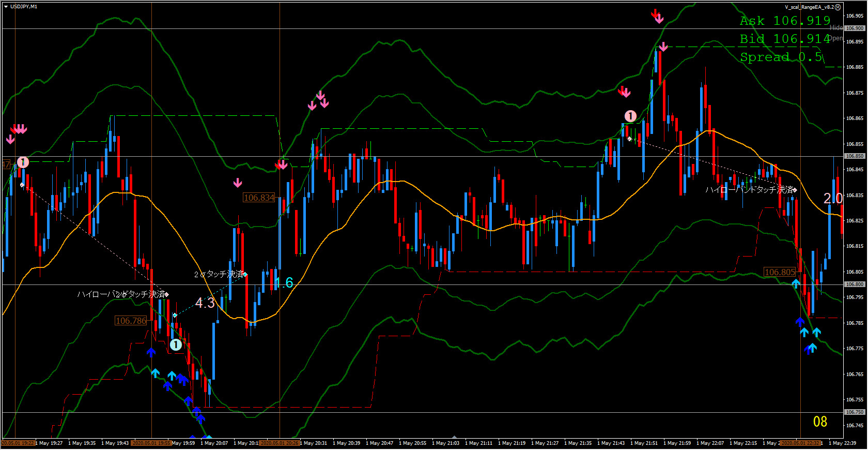Click the highlighted 106.850 price scale label
868x450 pixels.
click(x=855, y=156)
